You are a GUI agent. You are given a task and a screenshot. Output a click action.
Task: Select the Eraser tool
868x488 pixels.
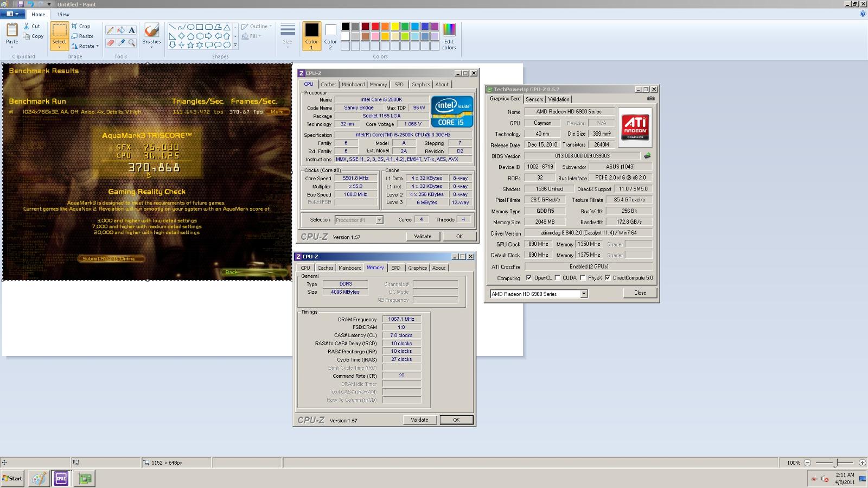click(x=110, y=42)
